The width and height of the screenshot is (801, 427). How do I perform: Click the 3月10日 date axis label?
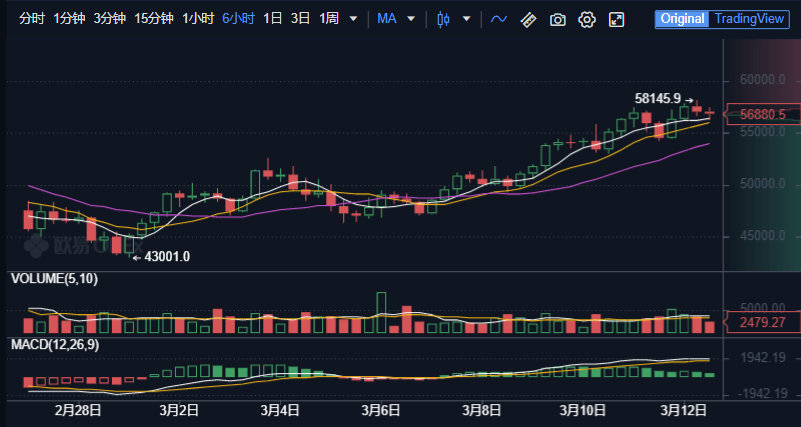pos(582,410)
